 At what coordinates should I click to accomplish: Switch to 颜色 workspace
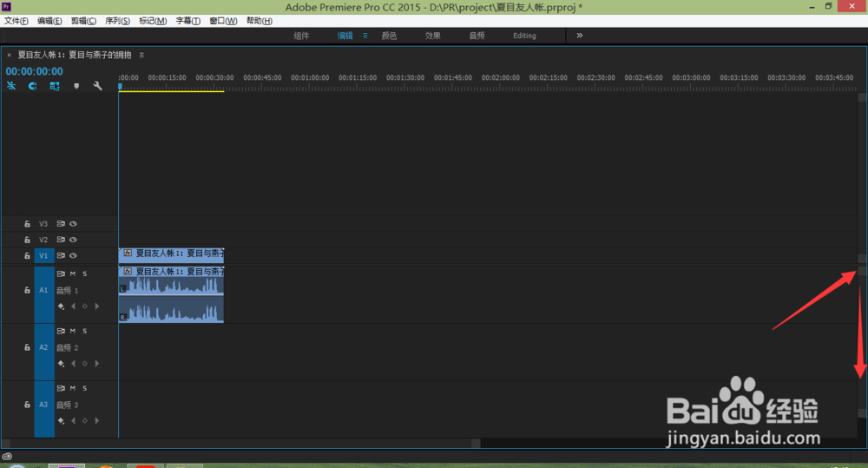[x=389, y=36]
